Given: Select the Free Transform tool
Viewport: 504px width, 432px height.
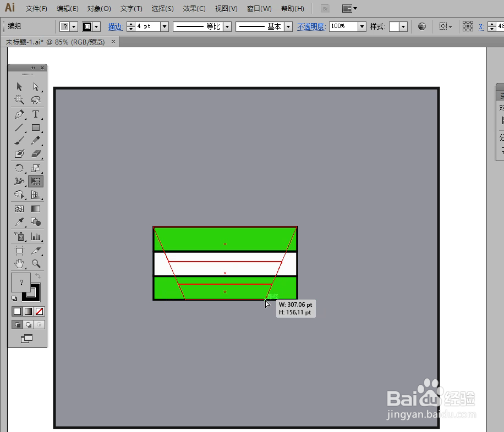Looking at the screenshot, I should point(36,181).
